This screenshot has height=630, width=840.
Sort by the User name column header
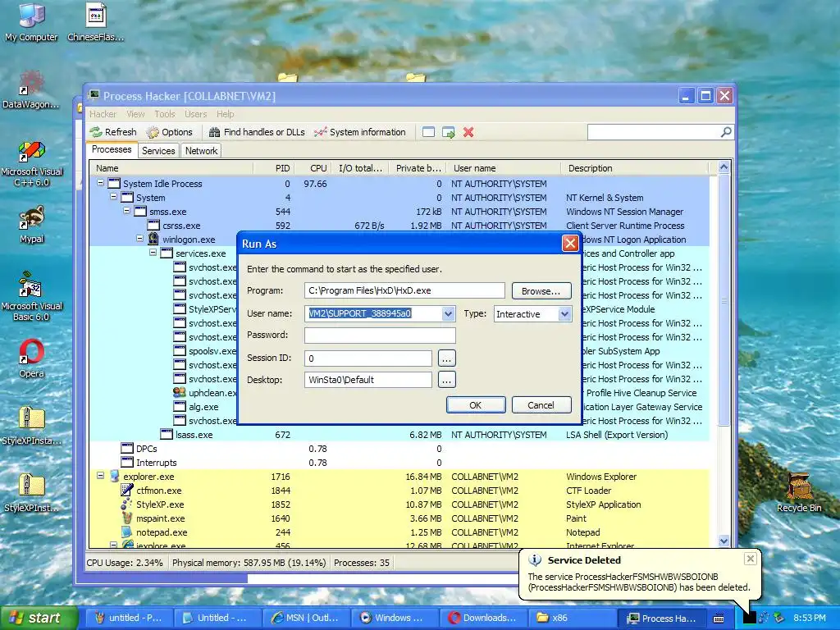tap(503, 168)
